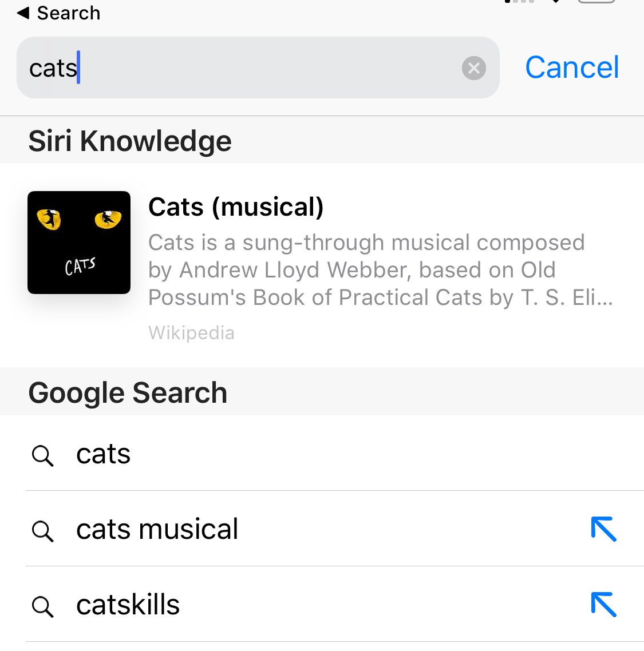Screen dimensions: 644x651
Task: Tap the Google Search section header
Action: 128,393
